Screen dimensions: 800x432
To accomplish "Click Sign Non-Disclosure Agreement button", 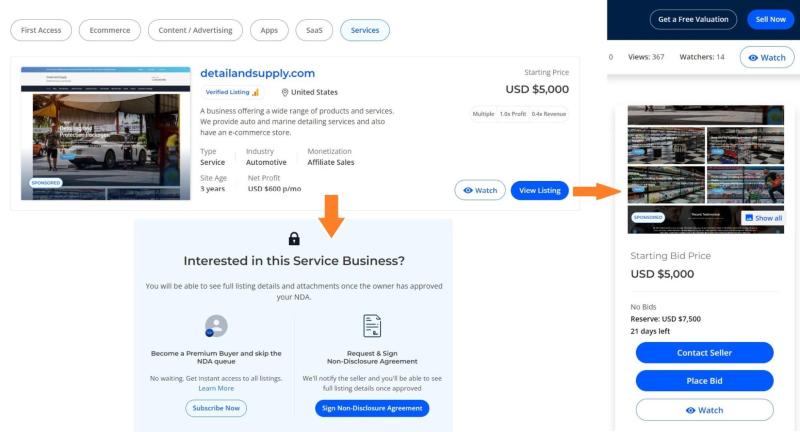I will [x=372, y=408].
